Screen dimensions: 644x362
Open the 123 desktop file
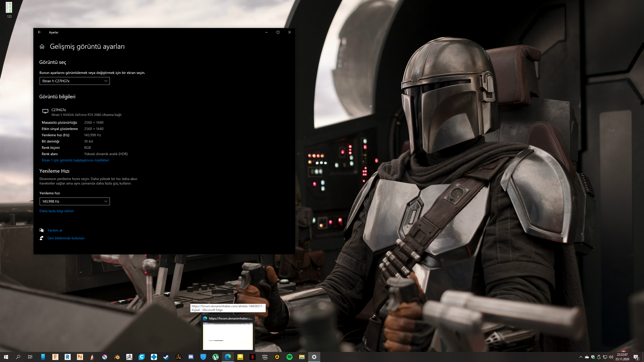(9, 10)
